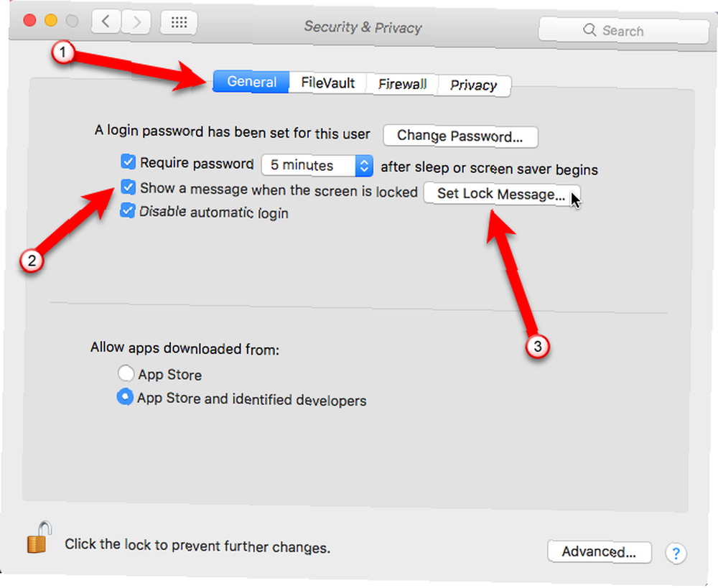This screenshot has height=588, width=718.
Task: Open the Privacy tab
Action: pyautogui.click(x=474, y=85)
